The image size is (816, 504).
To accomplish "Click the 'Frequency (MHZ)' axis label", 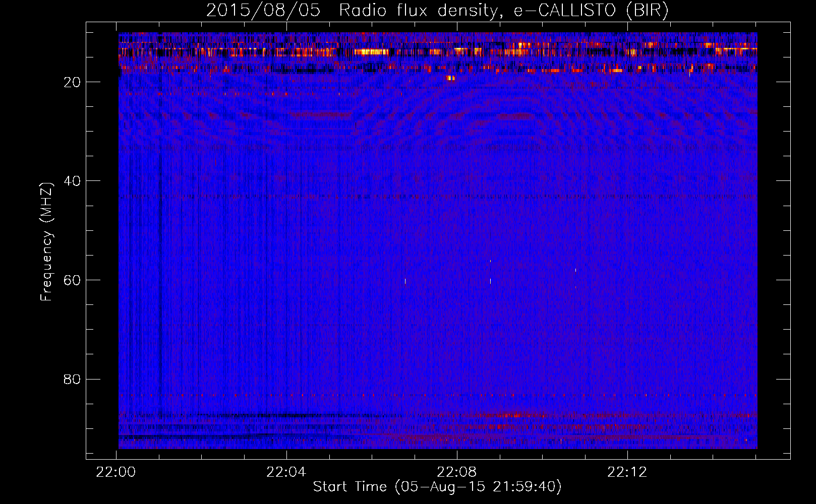I will tap(46, 242).
